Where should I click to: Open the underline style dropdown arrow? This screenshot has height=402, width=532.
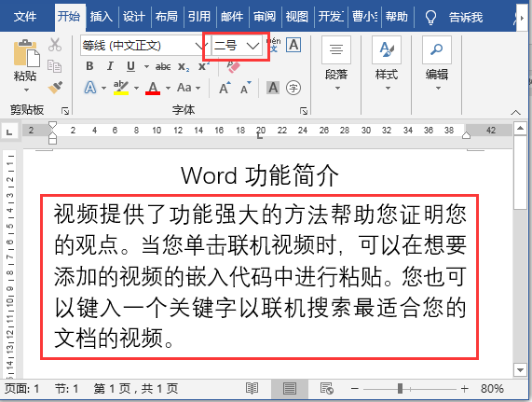coord(146,66)
